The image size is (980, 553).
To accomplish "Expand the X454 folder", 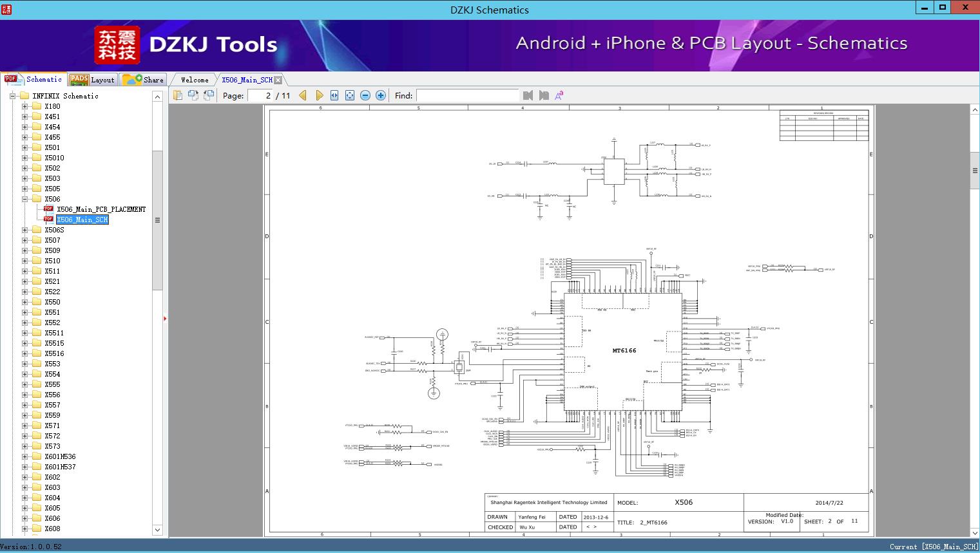I will tap(24, 127).
